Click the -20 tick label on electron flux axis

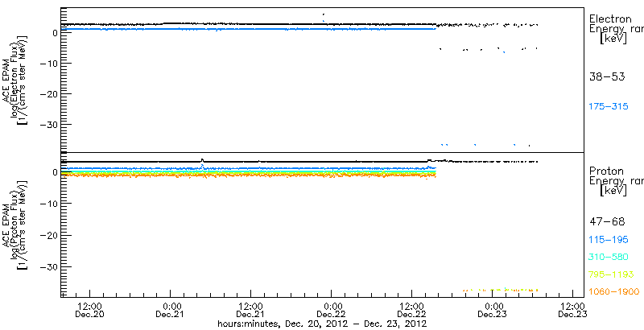(x=48, y=94)
